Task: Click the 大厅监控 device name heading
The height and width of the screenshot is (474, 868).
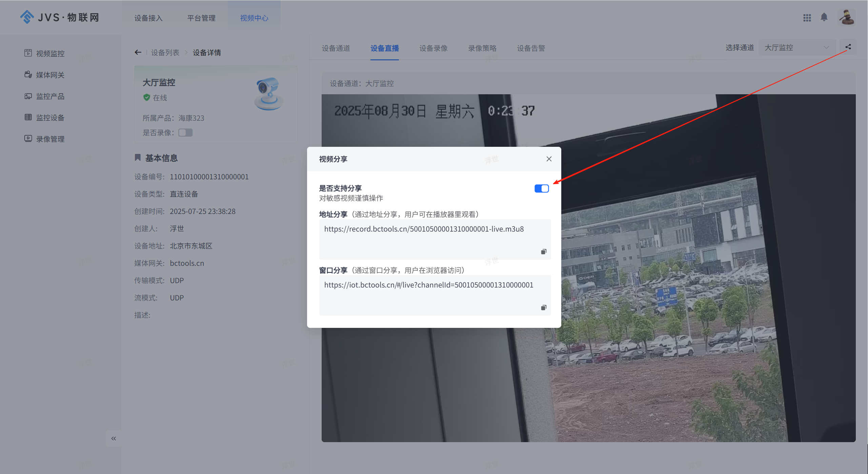Action: (x=159, y=82)
